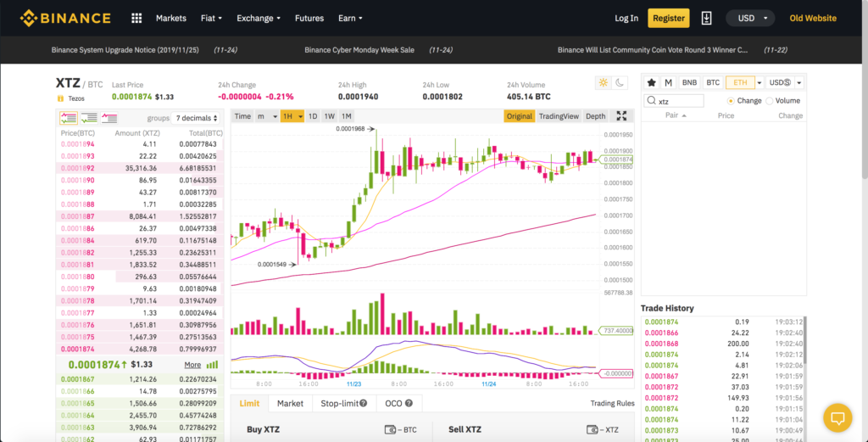The image size is (868, 442).
Task: Select Time chart mode
Action: coord(242,116)
